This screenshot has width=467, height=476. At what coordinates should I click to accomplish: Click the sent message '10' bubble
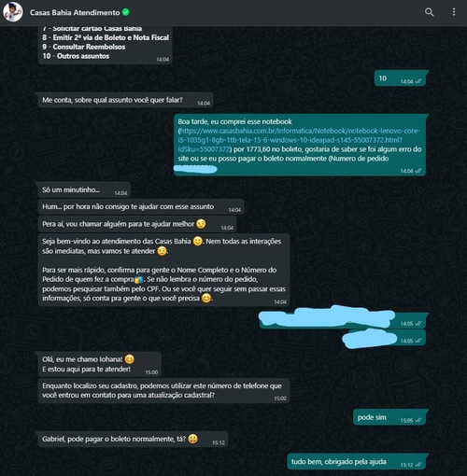(400, 78)
